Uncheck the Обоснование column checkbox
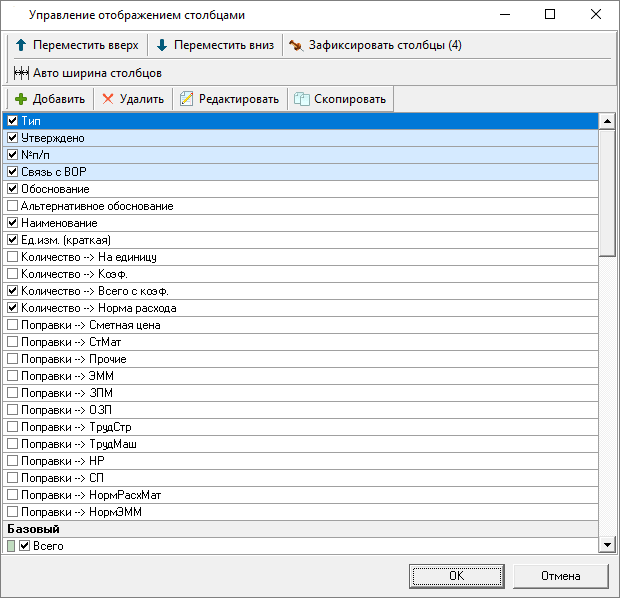620x598 pixels. coord(12,189)
